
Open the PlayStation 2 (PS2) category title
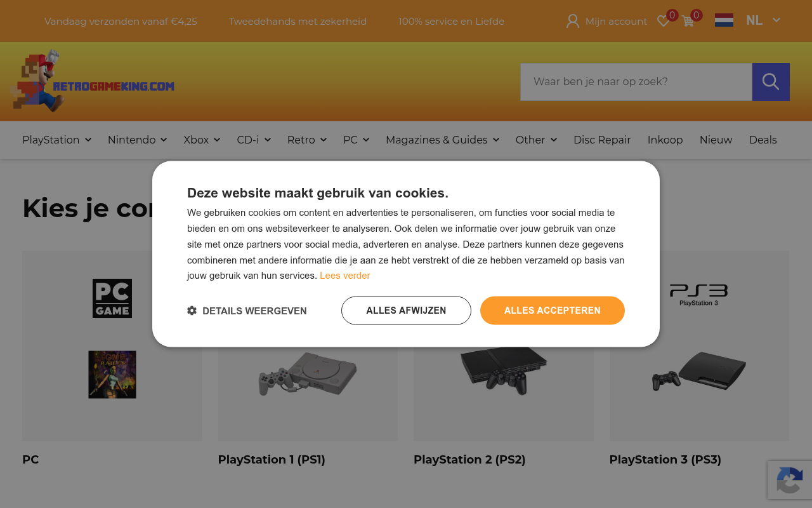click(x=469, y=459)
